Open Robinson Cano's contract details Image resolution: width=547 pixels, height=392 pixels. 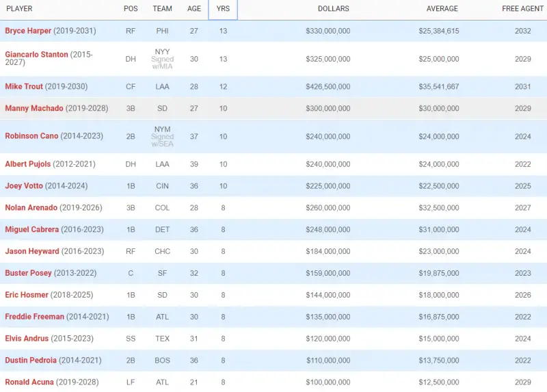[31, 136]
